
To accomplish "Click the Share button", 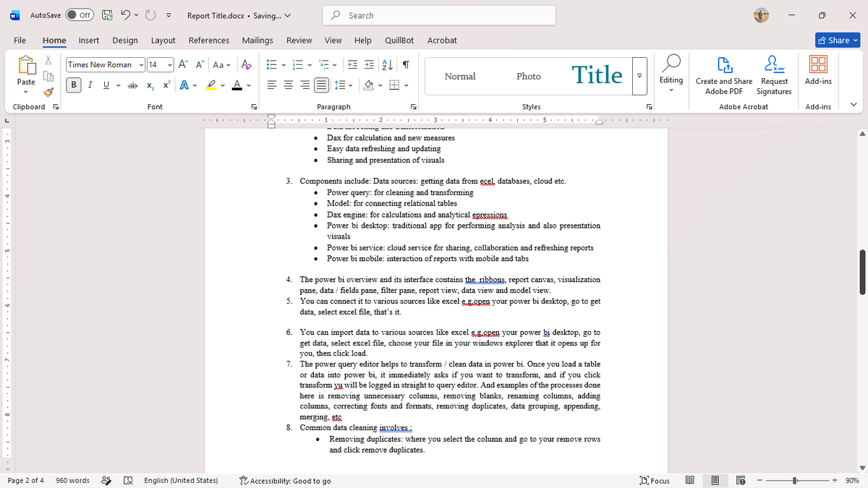I will point(839,40).
